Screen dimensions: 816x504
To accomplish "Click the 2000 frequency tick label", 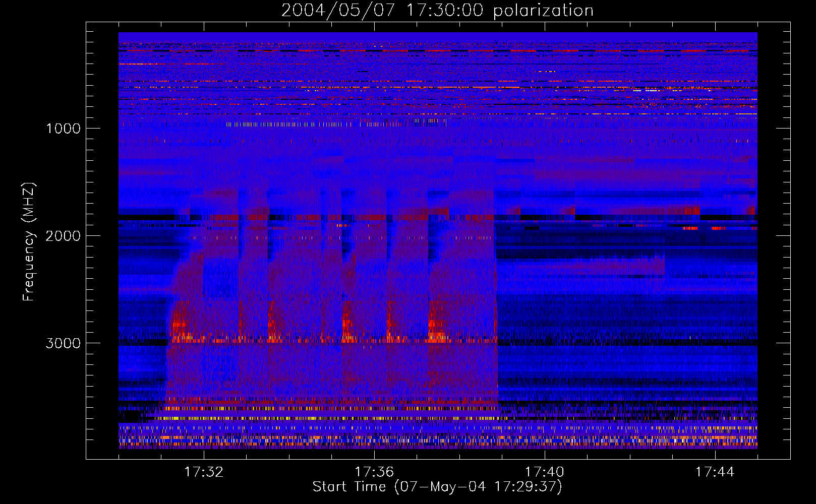I will (x=64, y=236).
